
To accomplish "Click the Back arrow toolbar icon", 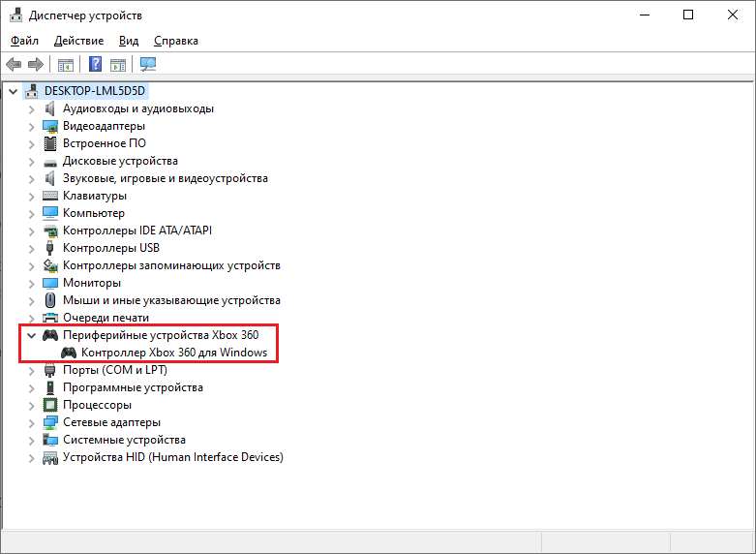I will click(14, 65).
